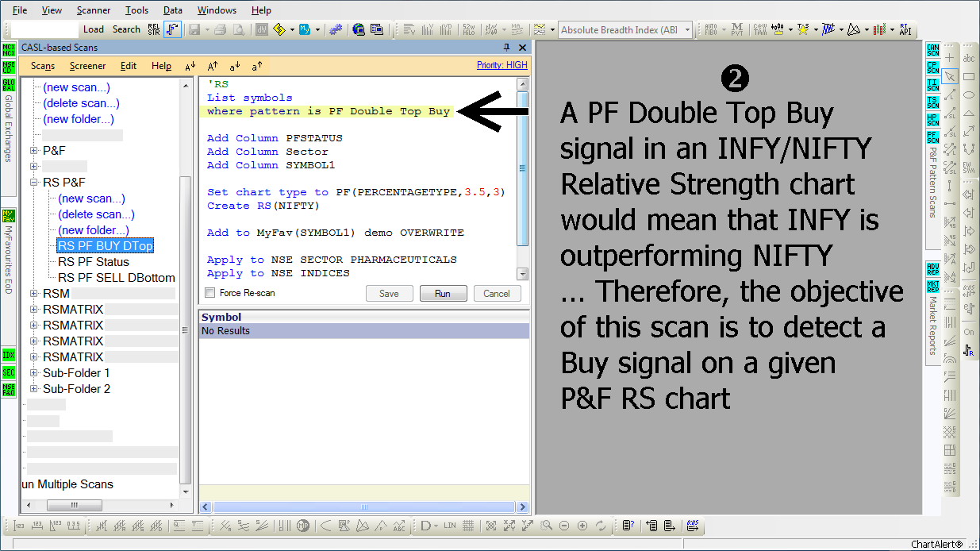This screenshot has height=551, width=980.
Task: Click the Load button
Action: [94, 29]
